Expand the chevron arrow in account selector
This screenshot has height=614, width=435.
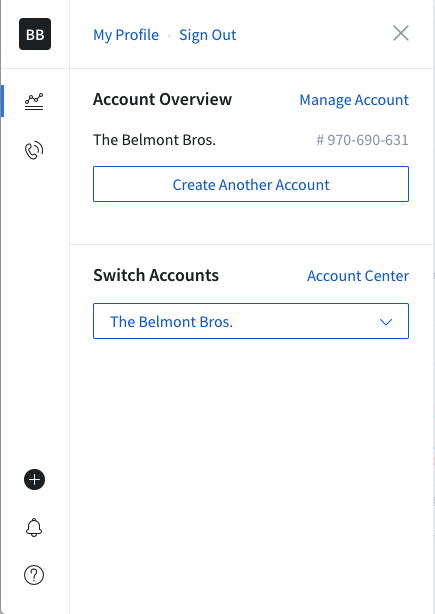pos(386,322)
